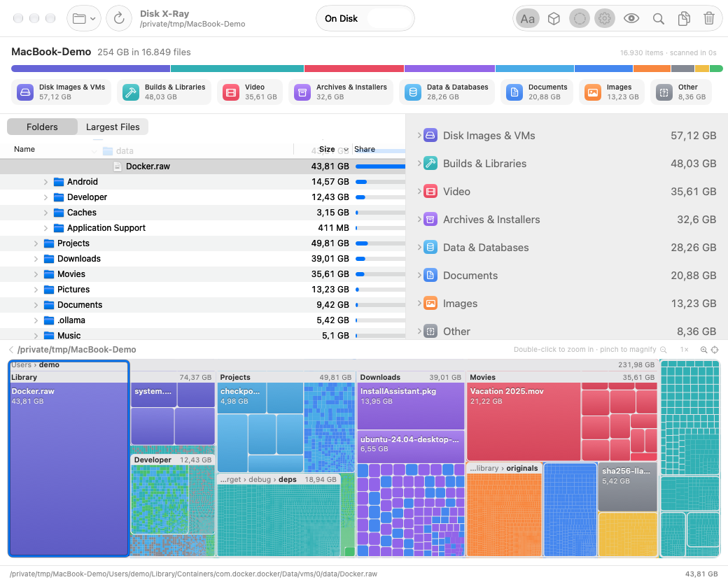Click the Images chip icon

[593, 92]
